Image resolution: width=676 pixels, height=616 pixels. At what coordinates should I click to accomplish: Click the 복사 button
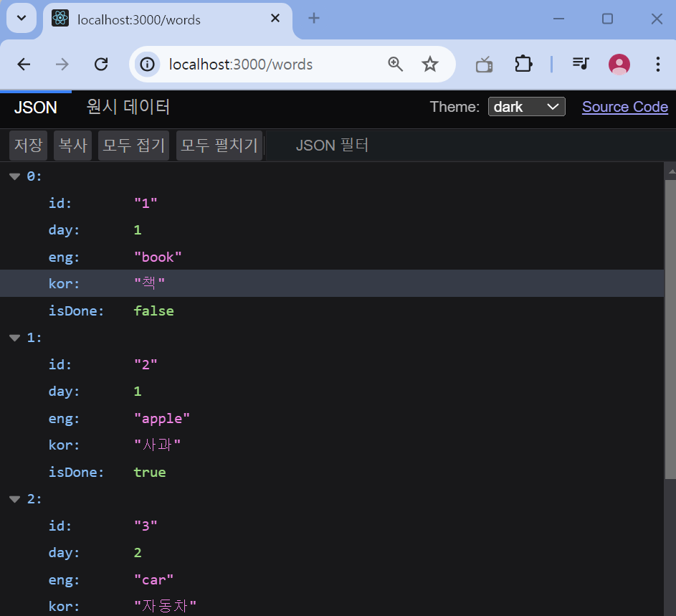pos(73,146)
